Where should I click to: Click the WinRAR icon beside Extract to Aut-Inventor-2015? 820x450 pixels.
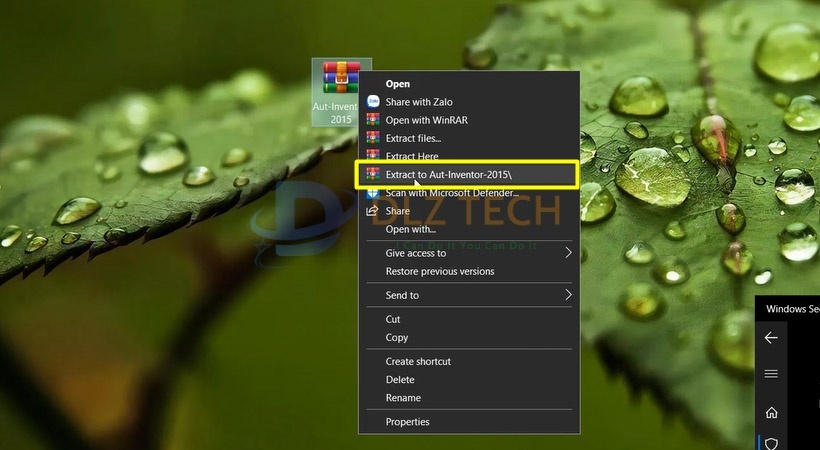click(373, 174)
